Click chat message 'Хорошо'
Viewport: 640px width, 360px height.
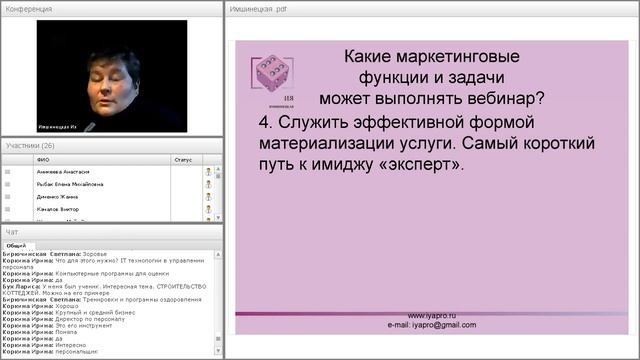(67, 306)
